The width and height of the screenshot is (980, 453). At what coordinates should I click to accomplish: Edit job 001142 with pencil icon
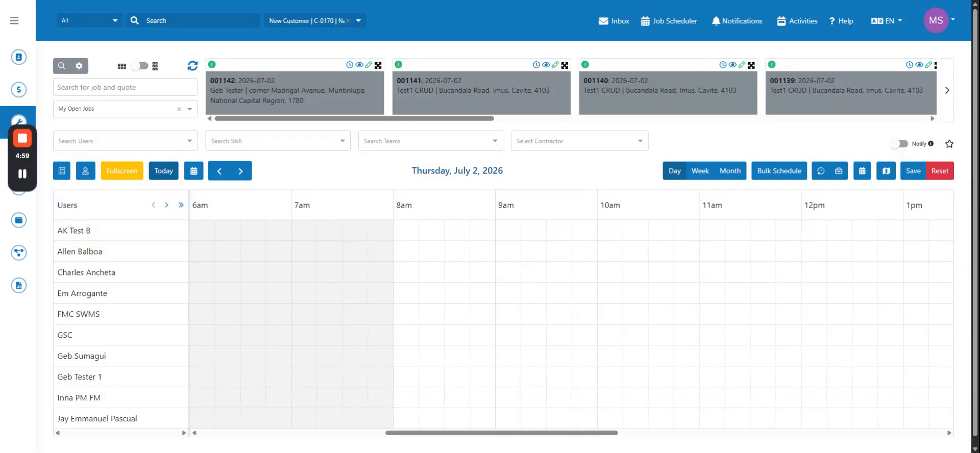tap(369, 65)
